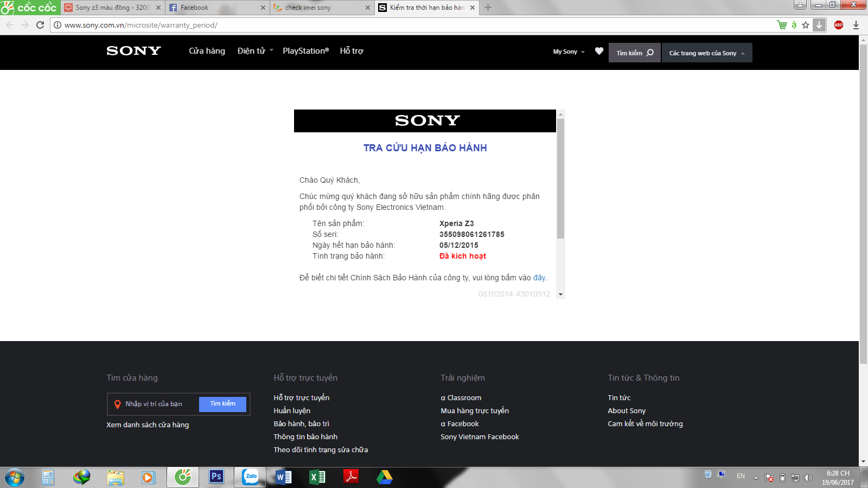The width and height of the screenshot is (868, 488).
Task: Open the media player taskbar icon
Action: (x=149, y=477)
